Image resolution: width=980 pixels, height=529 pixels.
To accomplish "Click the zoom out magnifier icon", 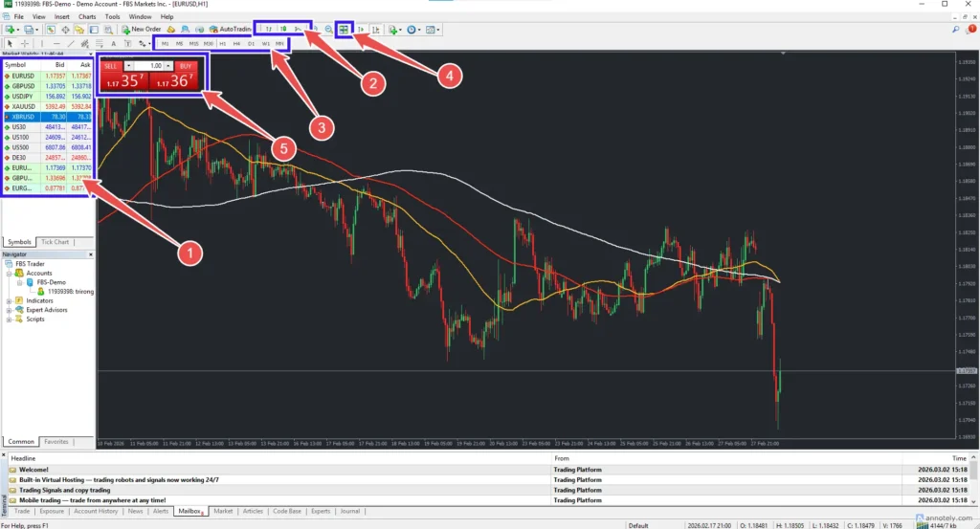I will click(328, 30).
